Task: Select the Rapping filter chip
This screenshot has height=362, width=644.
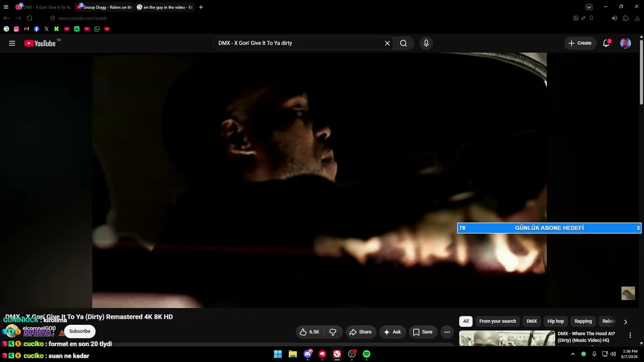Action: [x=583, y=321]
